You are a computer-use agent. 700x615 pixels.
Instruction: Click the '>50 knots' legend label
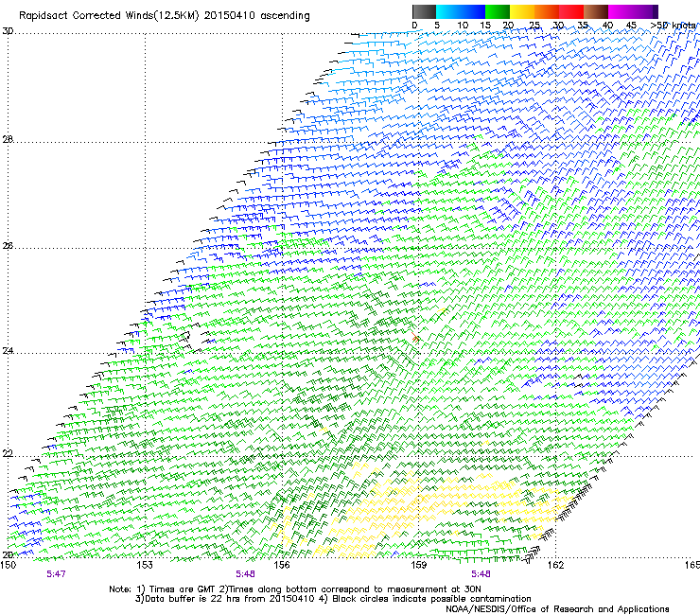click(674, 26)
